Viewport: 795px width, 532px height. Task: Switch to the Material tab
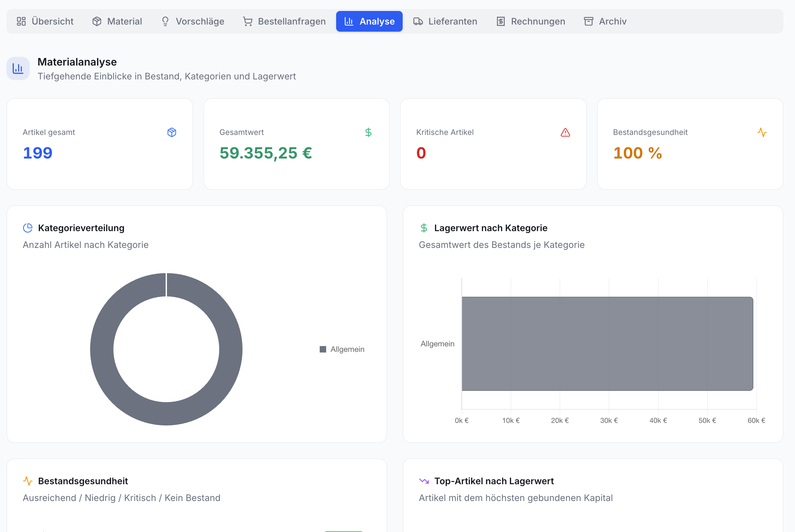click(117, 21)
